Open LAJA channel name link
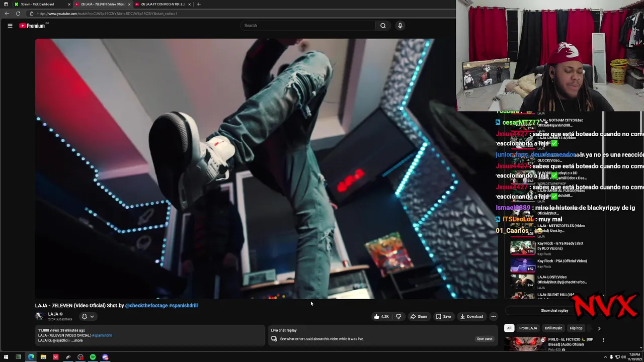 pos(53,314)
